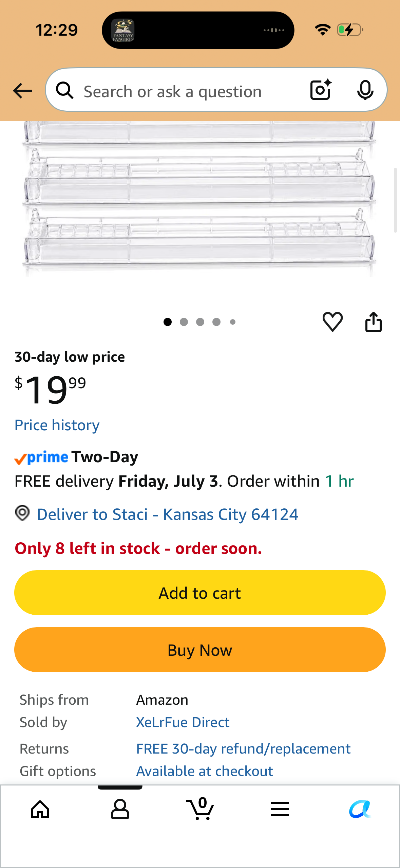Open Alexa assistant icon
Viewport: 400px width, 868px height.
tap(360, 809)
